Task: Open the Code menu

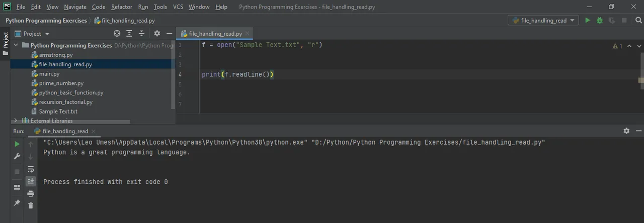Action: click(99, 7)
